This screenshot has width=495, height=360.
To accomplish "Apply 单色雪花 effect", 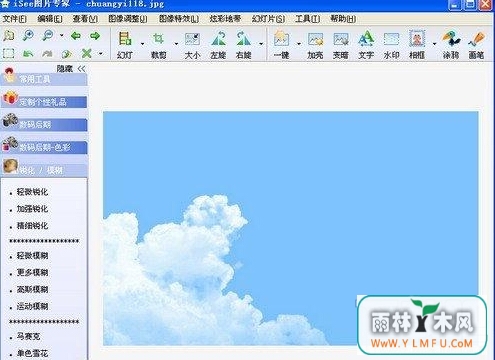I will coord(32,353).
